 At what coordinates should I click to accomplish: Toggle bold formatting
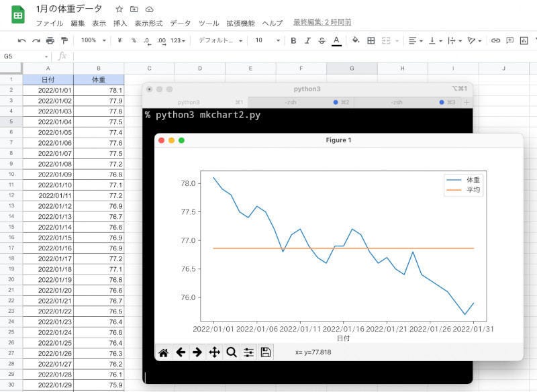coord(293,40)
